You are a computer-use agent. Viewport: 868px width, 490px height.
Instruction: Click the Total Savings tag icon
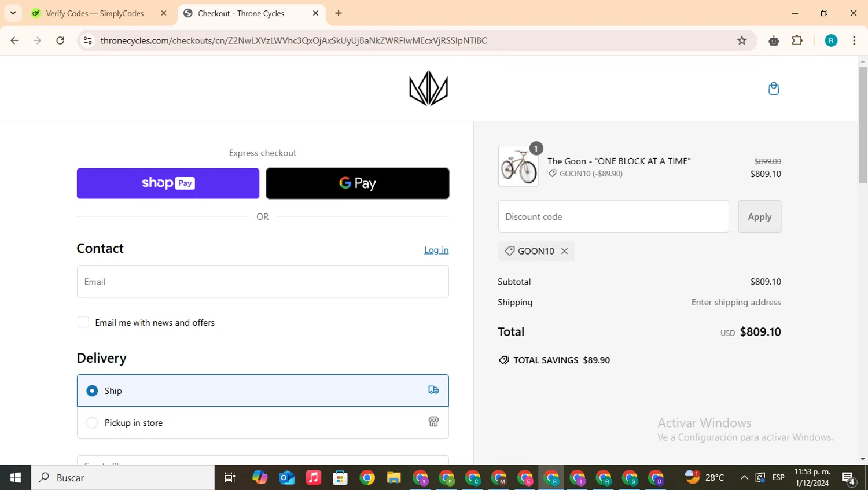(x=503, y=360)
